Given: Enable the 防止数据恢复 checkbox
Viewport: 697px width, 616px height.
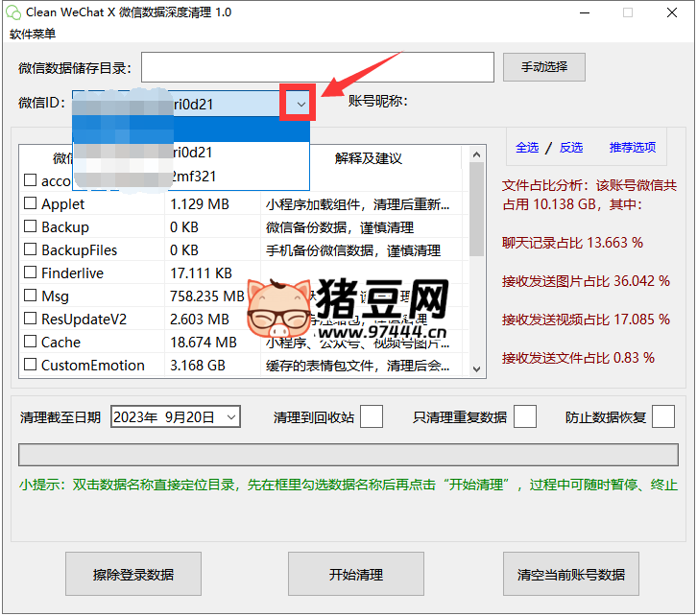Looking at the screenshot, I should 663,416.
